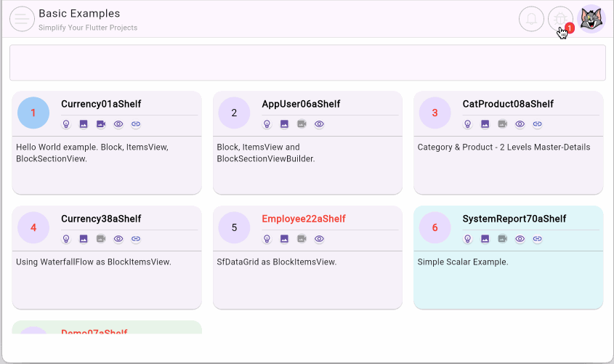614x364 pixels.
Task: Click the empty search field below header
Action: click(307, 62)
